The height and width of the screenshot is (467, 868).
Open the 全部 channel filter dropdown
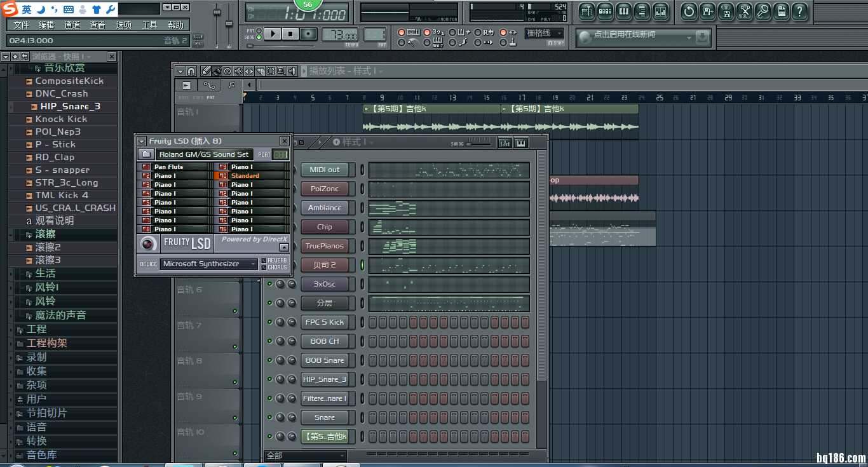(306, 456)
